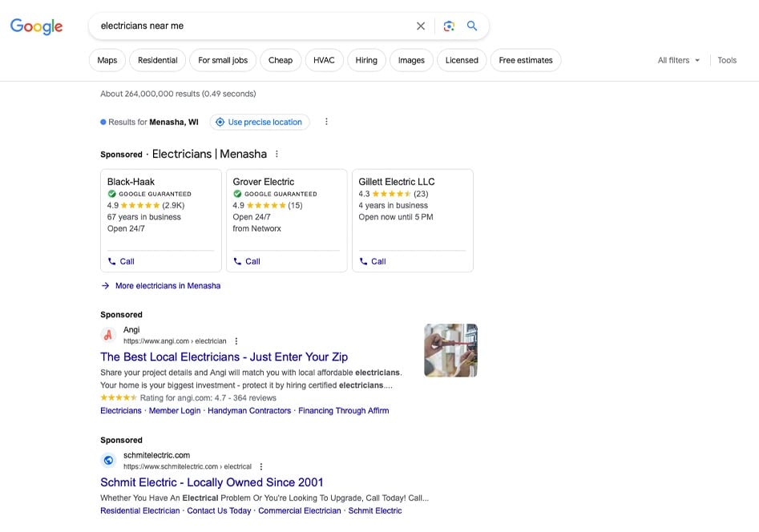
Task: Click phone icon on Grover Electric card
Action: click(x=237, y=261)
